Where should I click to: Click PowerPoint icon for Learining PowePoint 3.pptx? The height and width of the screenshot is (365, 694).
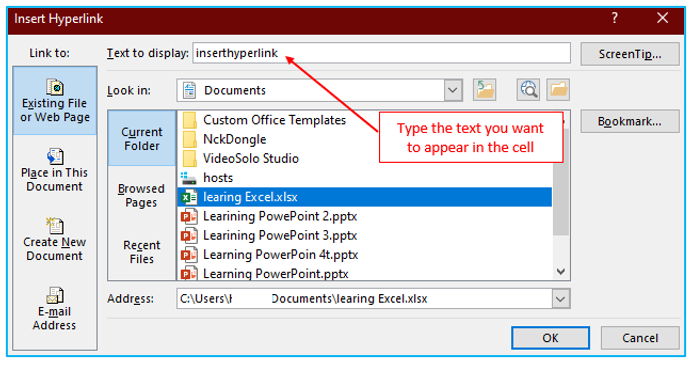coord(189,235)
